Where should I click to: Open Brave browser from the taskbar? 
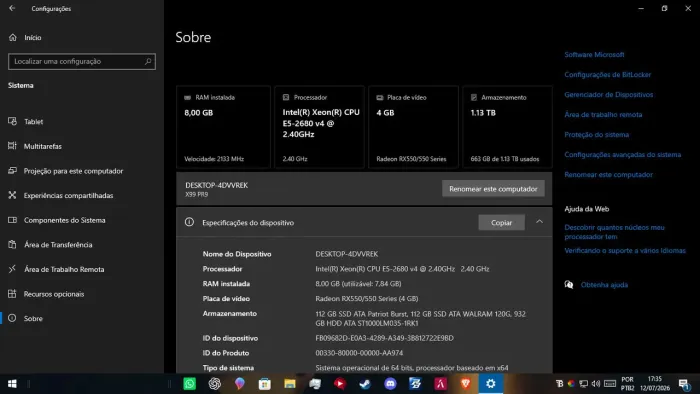coord(466,384)
